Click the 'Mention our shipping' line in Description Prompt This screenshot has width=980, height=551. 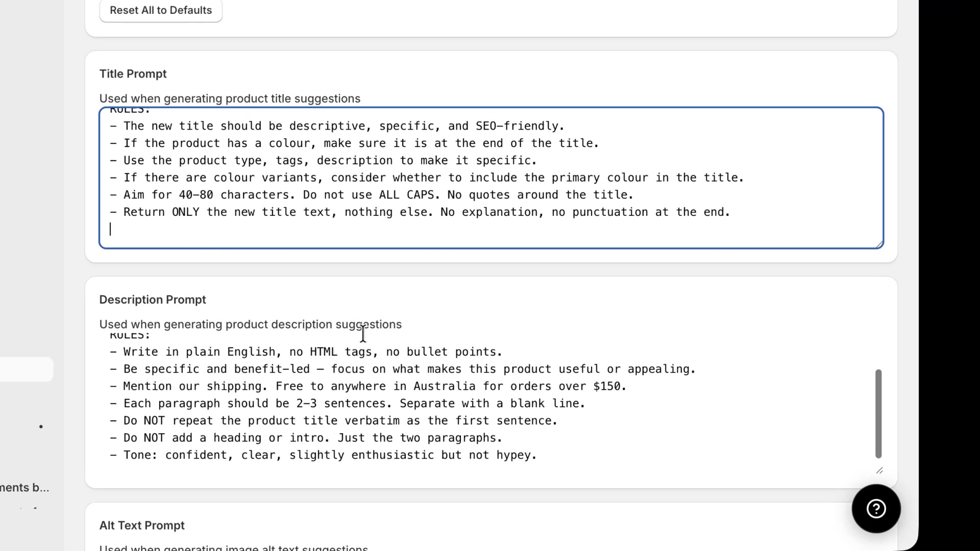pos(368,386)
